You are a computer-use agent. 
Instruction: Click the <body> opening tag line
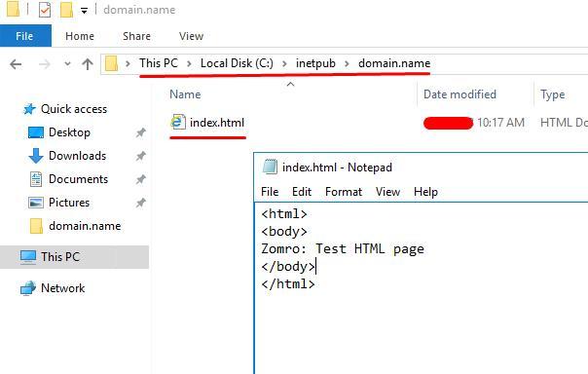click(284, 232)
